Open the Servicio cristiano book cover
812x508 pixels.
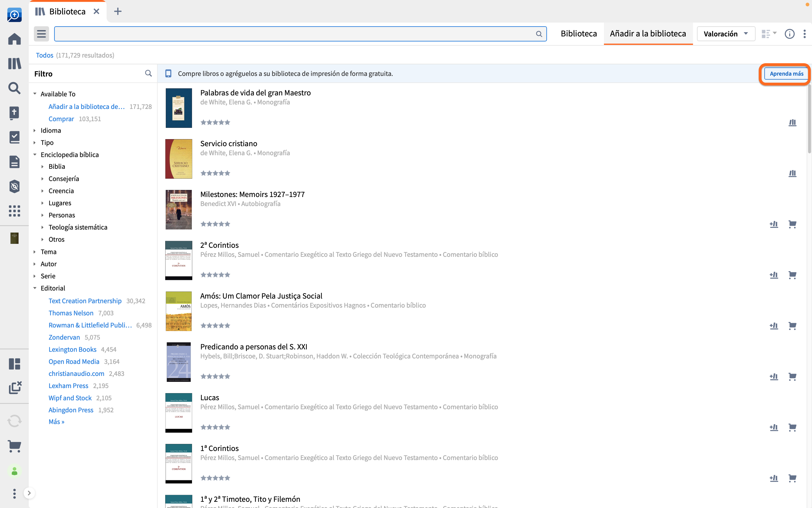(178, 159)
